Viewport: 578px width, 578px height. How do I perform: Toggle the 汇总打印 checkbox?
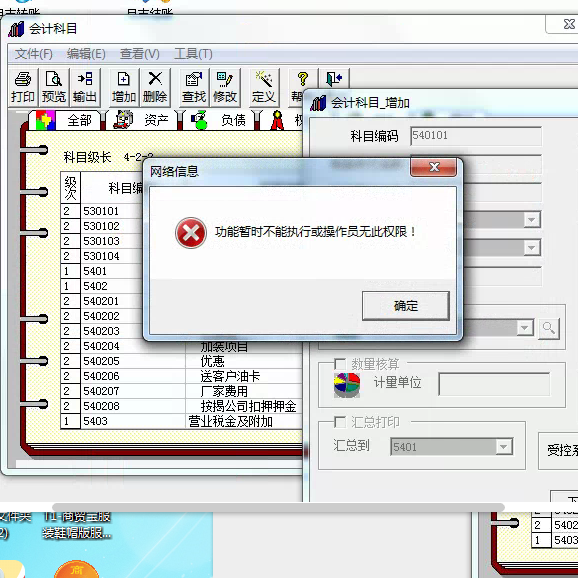coord(340,422)
